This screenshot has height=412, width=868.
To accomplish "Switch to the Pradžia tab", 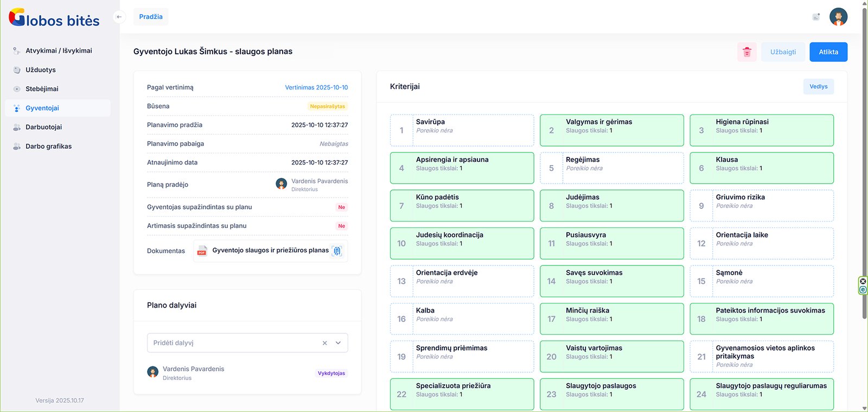I will click(x=151, y=17).
